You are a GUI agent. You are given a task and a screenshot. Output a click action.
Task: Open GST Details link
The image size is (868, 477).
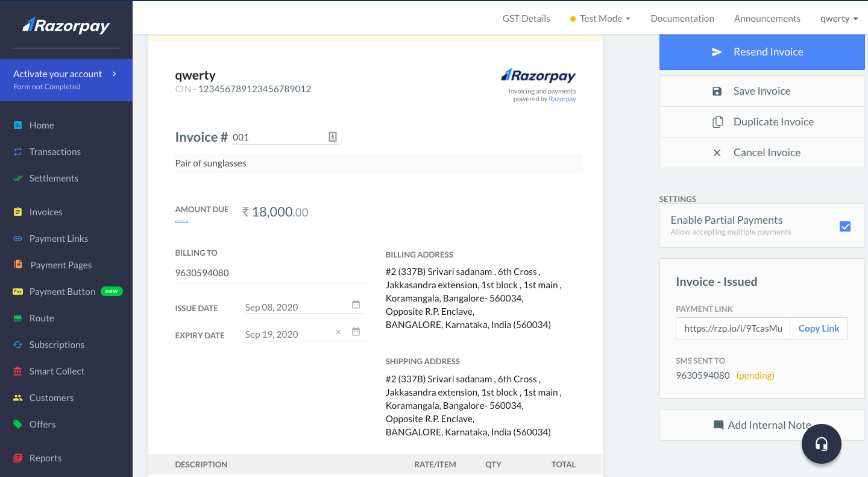526,19
